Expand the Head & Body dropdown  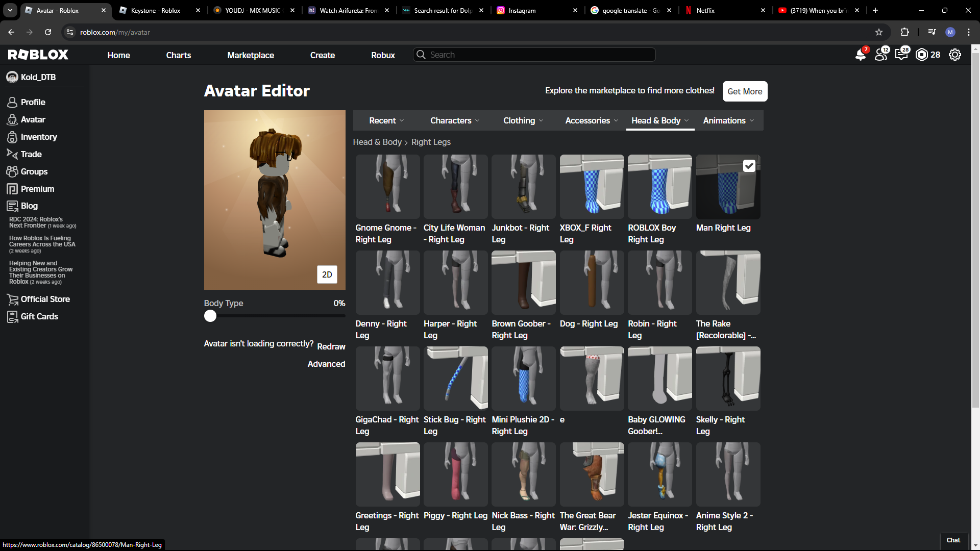click(x=660, y=120)
